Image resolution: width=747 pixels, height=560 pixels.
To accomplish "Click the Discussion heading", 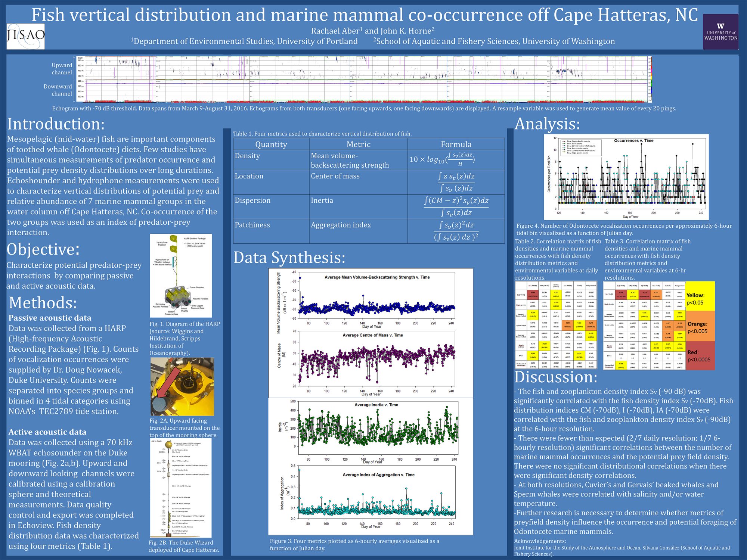I will 555,377.
